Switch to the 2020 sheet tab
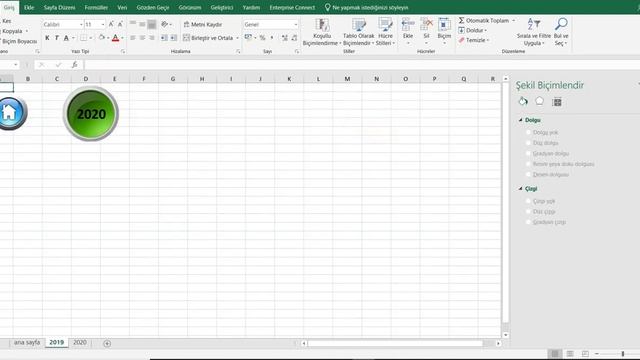Screen dimensions: 640x360 pyautogui.click(x=80, y=342)
